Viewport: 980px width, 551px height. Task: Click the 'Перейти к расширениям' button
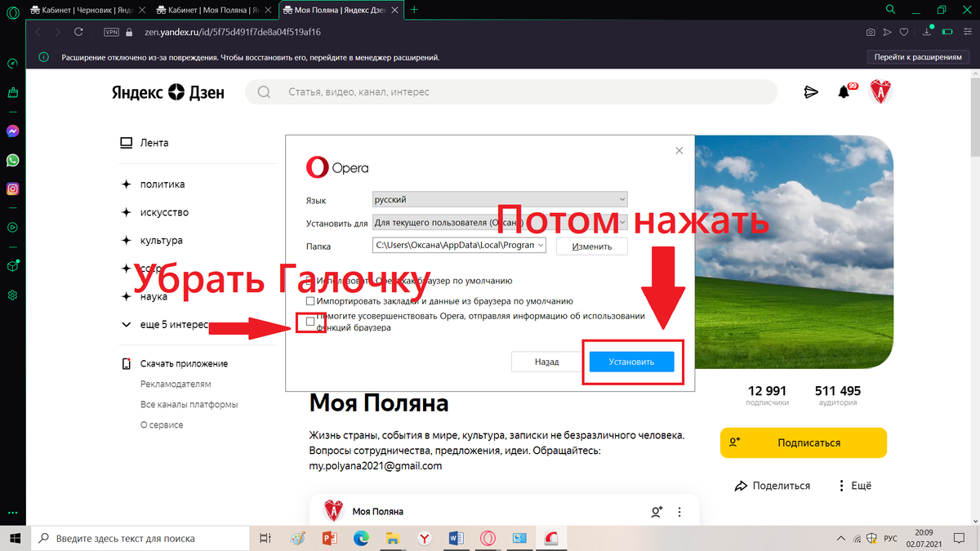[x=917, y=58]
